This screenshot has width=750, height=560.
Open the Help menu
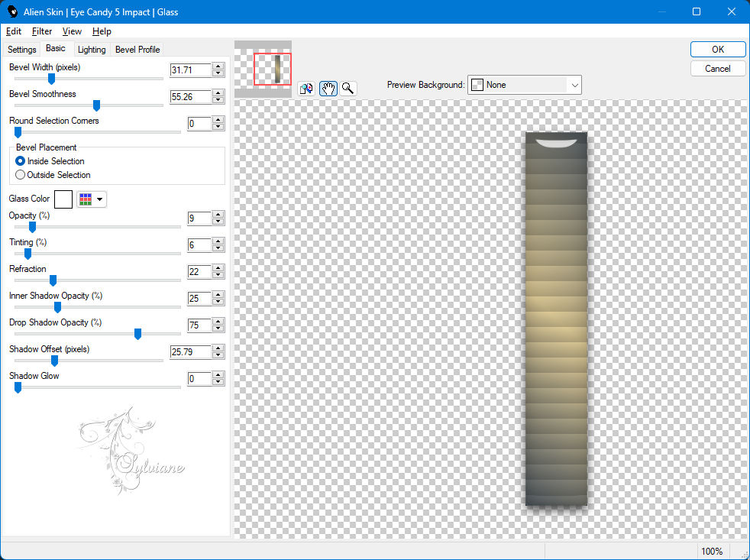102,31
